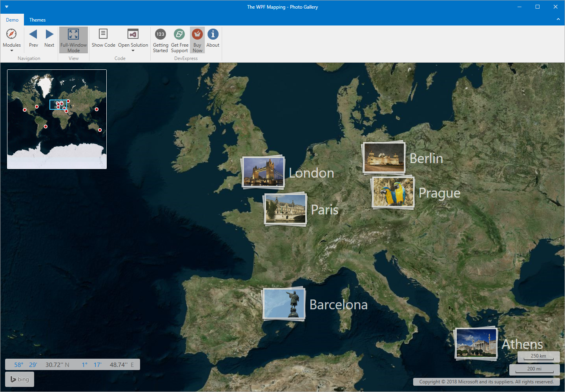The width and height of the screenshot is (565, 392).
Task: Go to the Next demo
Action: pos(49,34)
